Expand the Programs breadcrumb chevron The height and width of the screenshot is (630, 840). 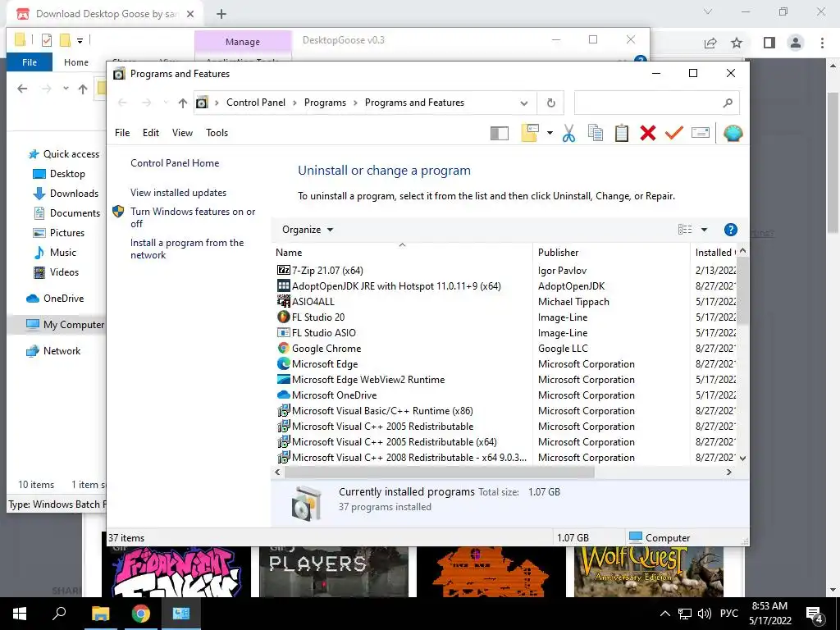[355, 103]
